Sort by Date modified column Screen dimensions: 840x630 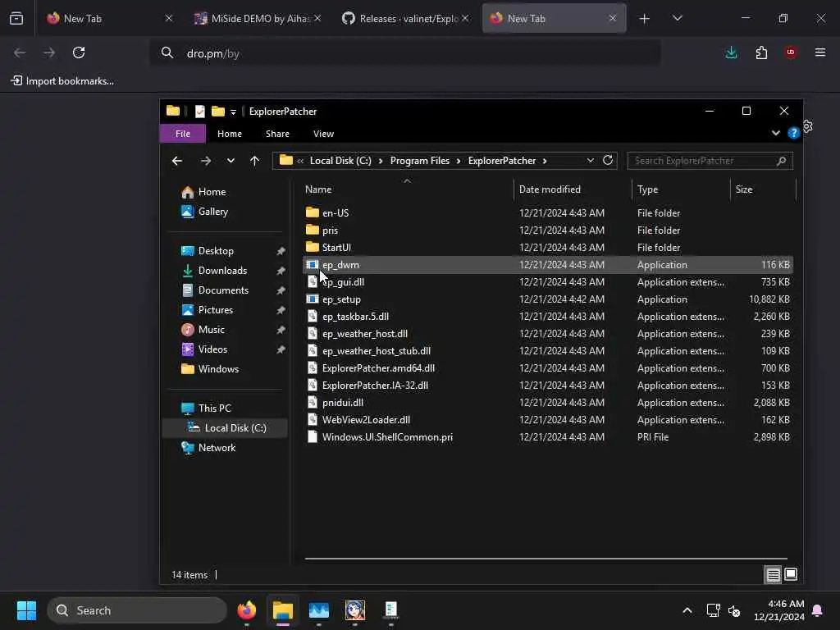pos(550,189)
